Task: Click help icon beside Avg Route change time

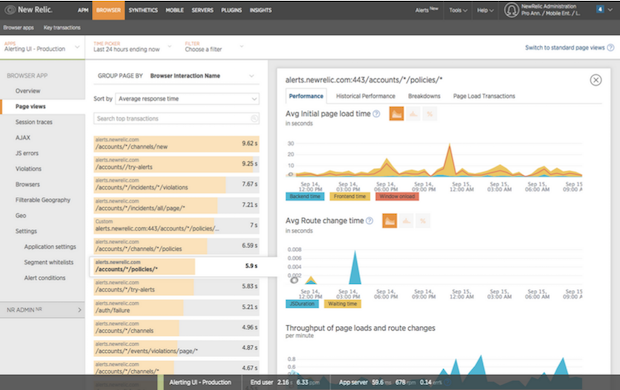Action: [369, 221]
